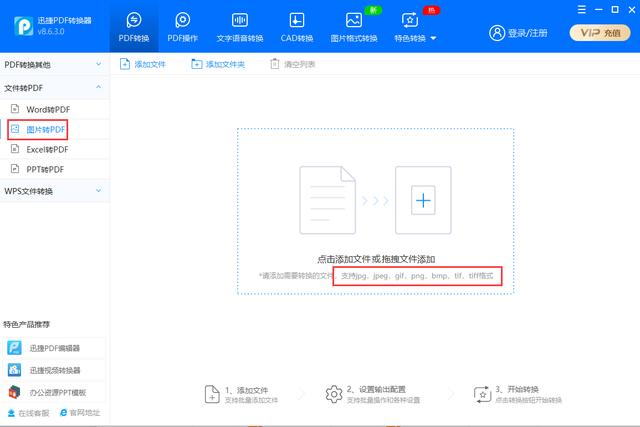Click the 图片转PDF image icon
The height and width of the screenshot is (427, 640).
(x=15, y=129)
